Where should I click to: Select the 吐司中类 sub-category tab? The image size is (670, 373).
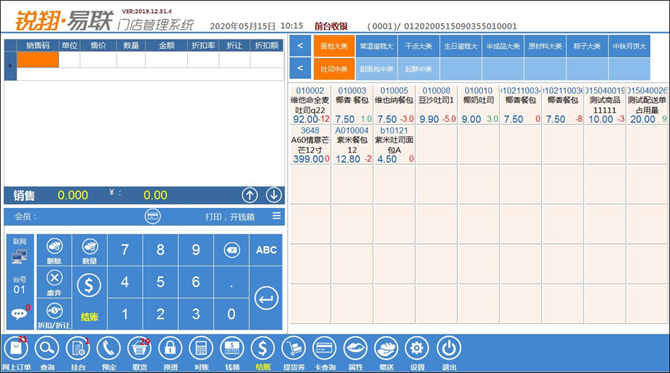point(334,69)
